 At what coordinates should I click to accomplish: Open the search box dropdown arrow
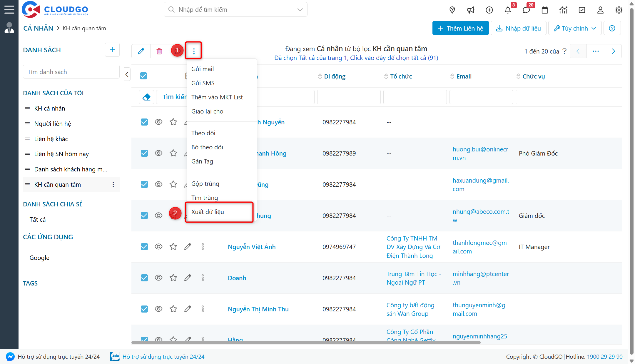[300, 10]
